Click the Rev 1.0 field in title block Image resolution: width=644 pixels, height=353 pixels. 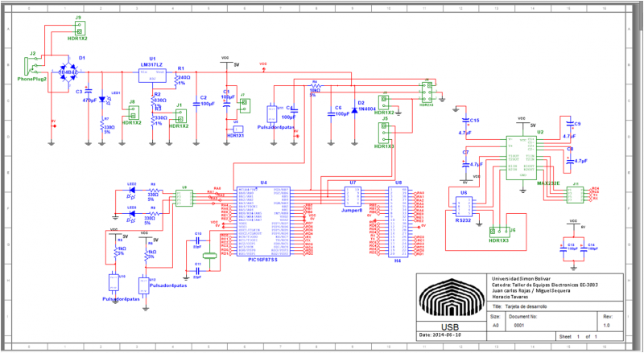click(608, 326)
